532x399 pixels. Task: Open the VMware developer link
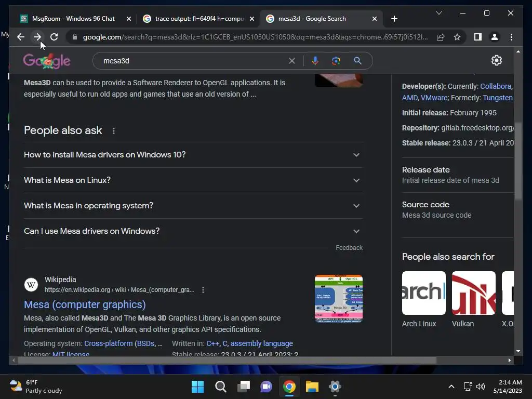point(434,98)
